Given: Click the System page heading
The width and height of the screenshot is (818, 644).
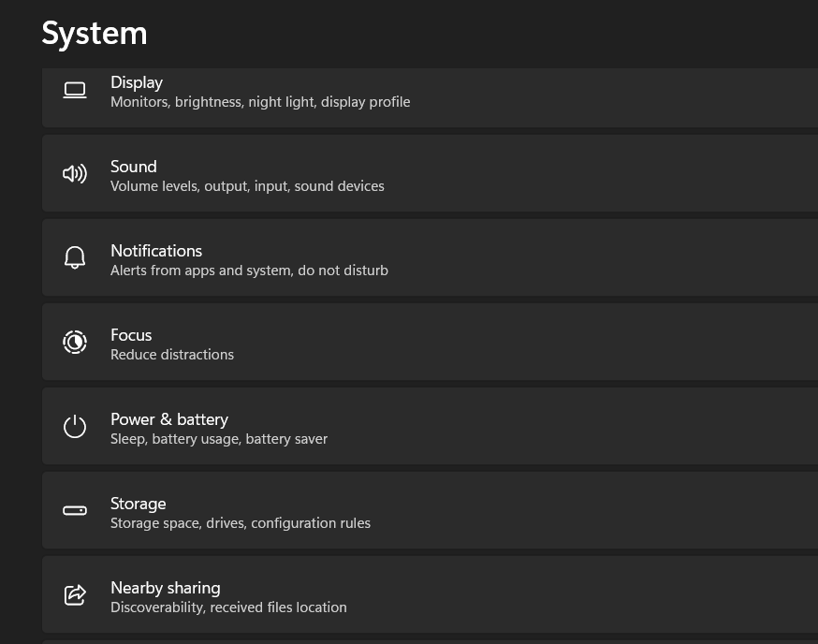Looking at the screenshot, I should [x=95, y=34].
